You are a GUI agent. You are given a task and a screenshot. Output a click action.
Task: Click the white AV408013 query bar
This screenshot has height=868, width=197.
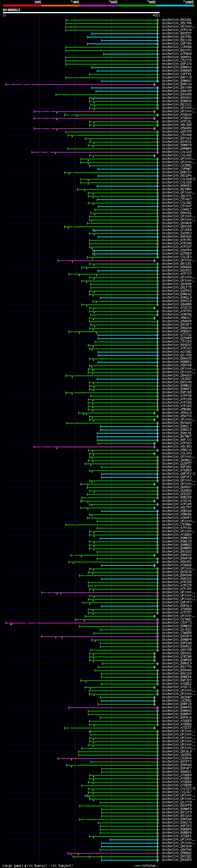click(81, 12)
